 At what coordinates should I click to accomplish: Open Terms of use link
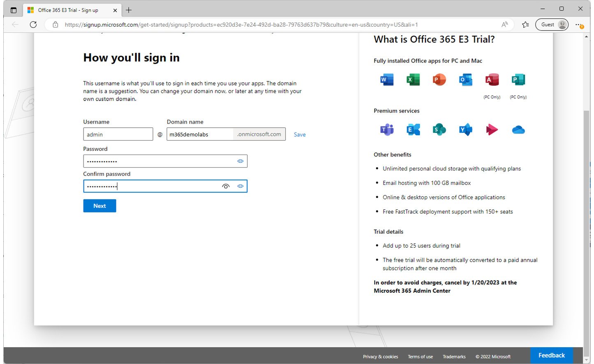pyautogui.click(x=420, y=357)
